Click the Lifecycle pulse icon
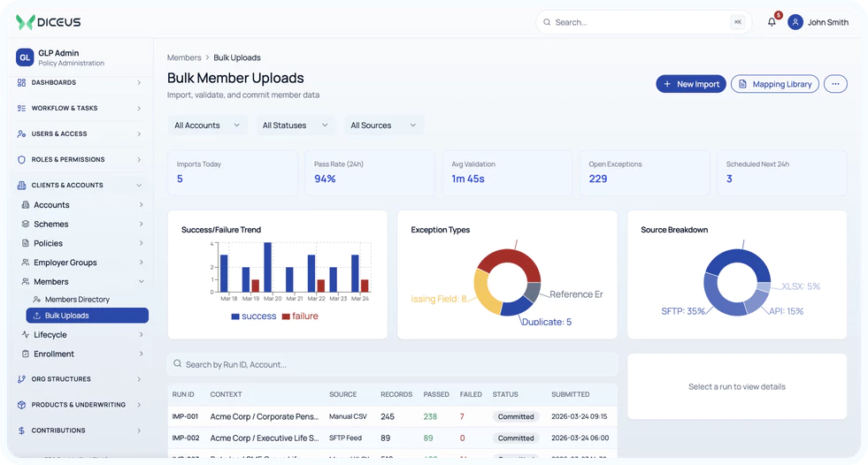868x465 pixels. pos(26,334)
